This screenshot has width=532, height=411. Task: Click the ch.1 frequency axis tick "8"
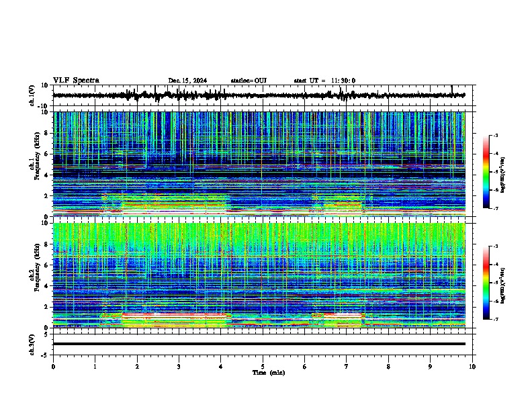(x=46, y=133)
